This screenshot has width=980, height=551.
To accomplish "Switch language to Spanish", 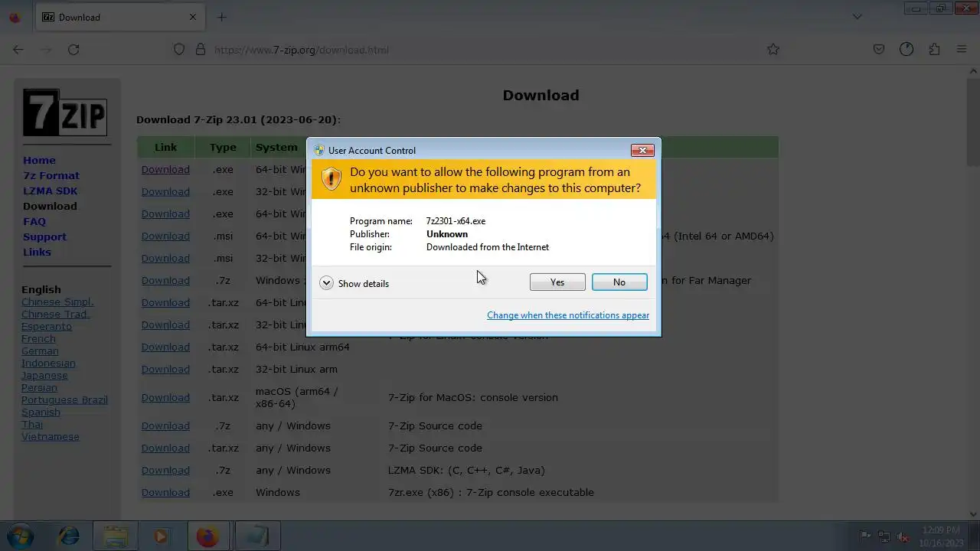I will (x=41, y=412).
